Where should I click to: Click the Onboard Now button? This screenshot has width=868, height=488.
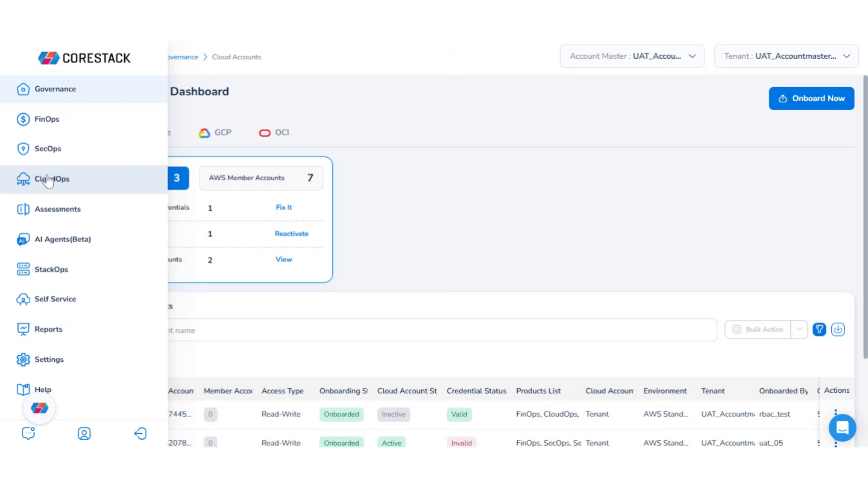point(811,99)
